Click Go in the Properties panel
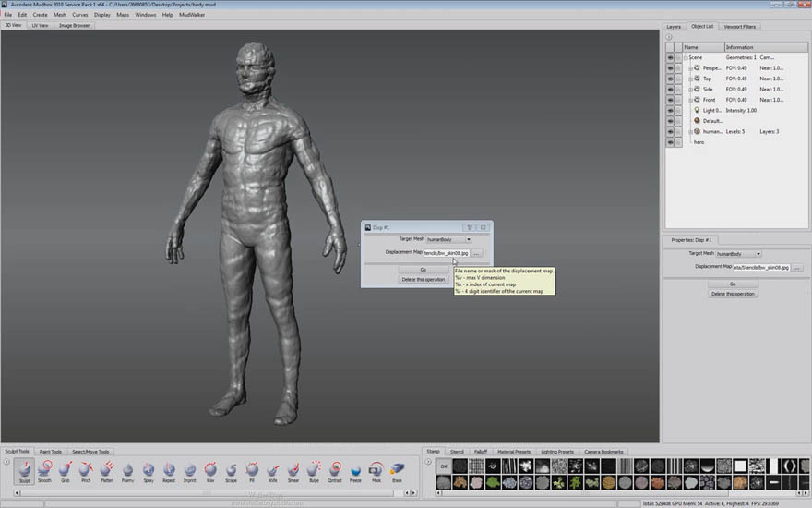Viewport: 812px width, 508px height. pos(733,284)
